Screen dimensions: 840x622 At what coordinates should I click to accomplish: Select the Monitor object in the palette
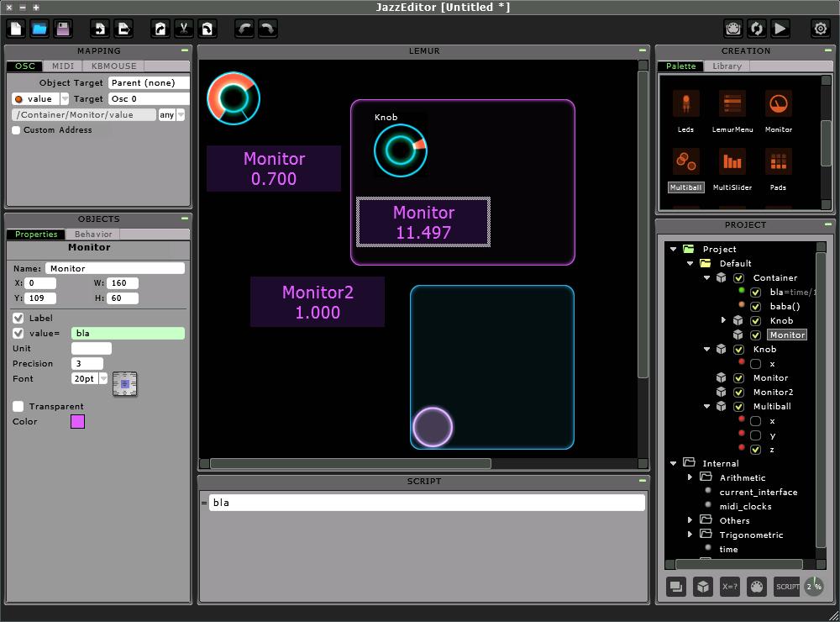778,109
